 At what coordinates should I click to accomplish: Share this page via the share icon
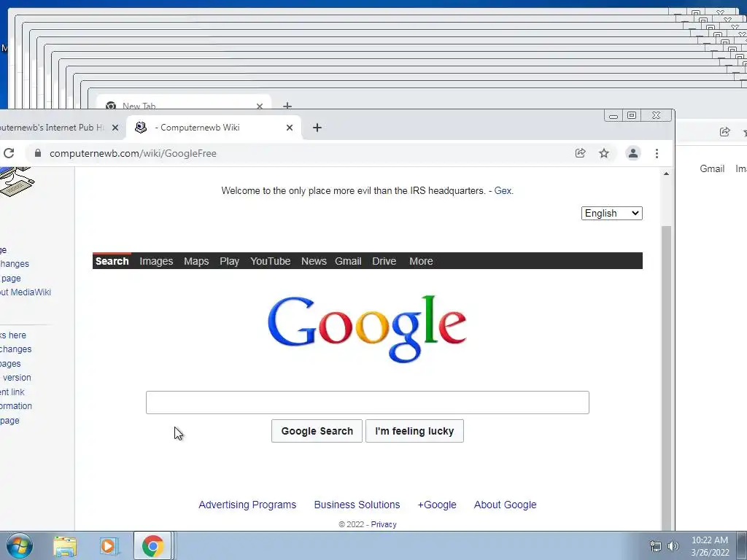pyautogui.click(x=580, y=153)
